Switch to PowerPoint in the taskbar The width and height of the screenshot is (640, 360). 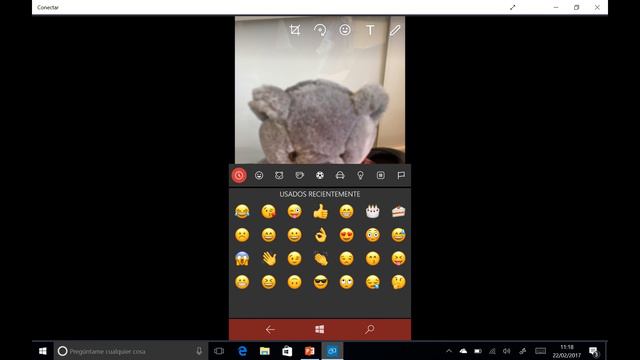(310, 351)
